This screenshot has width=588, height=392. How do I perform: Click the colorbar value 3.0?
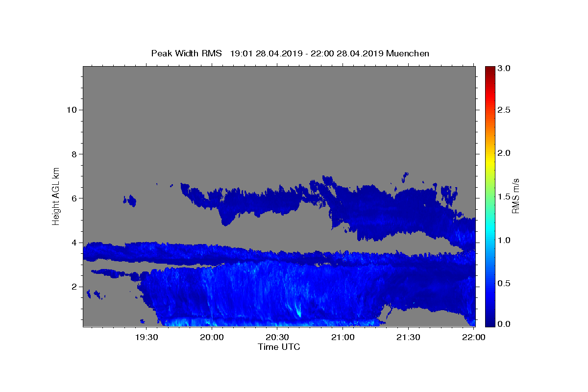point(504,68)
